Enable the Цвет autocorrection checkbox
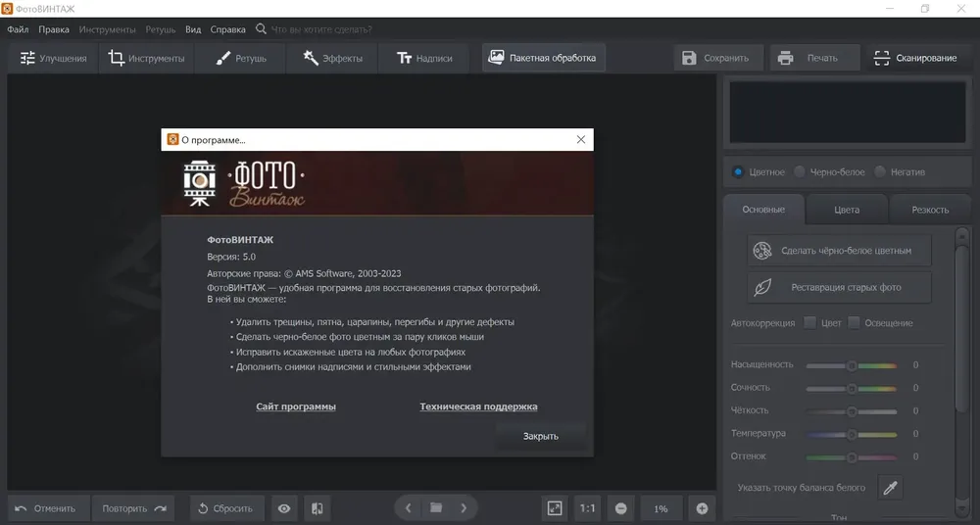This screenshot has height=525, width=980. point(810,322)
